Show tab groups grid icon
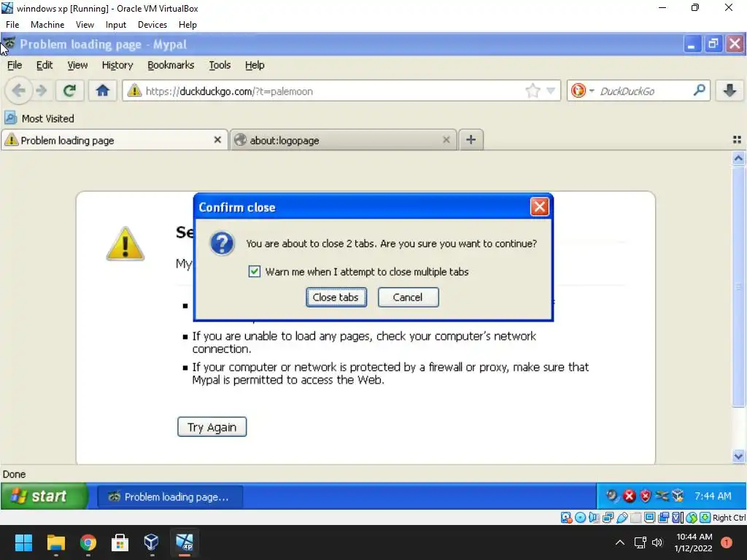The image size is (747, 560). coord(737,139)
